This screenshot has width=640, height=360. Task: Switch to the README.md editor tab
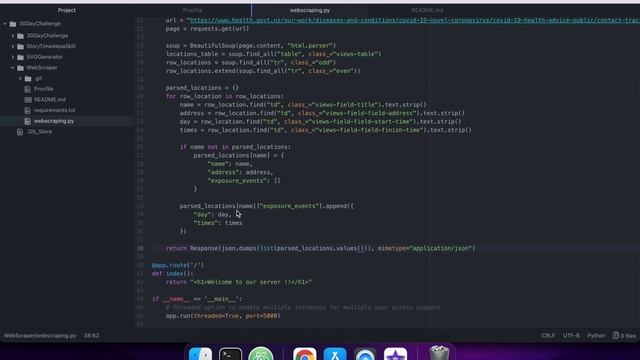point(427,10)
